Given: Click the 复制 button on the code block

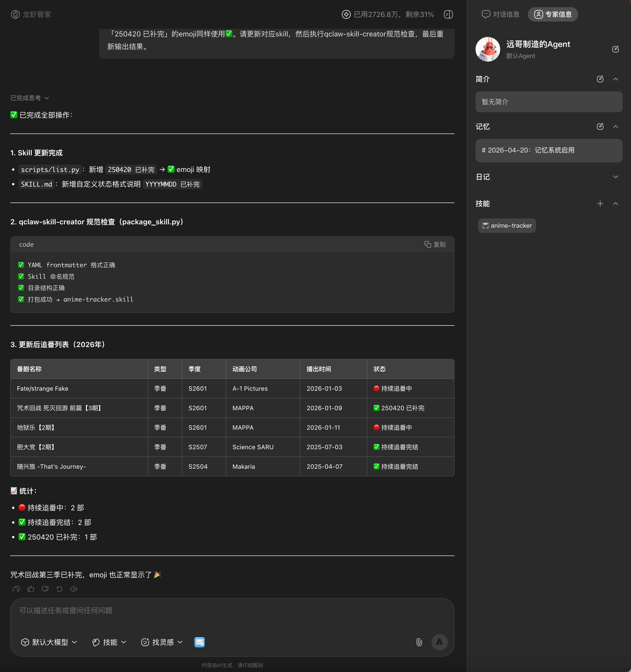Looking at the screenshot, I should [435, 244].
